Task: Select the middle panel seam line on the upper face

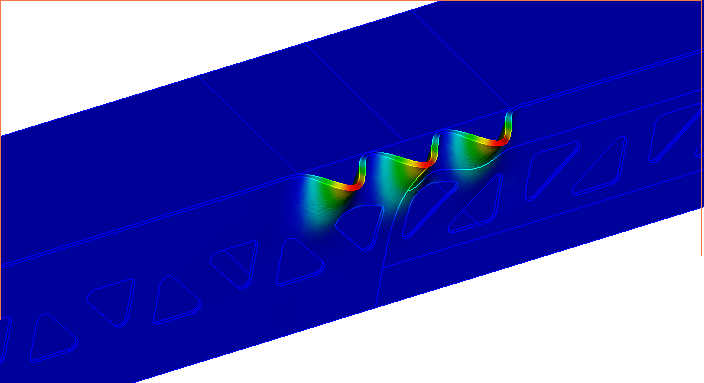Action: [355, 92]
